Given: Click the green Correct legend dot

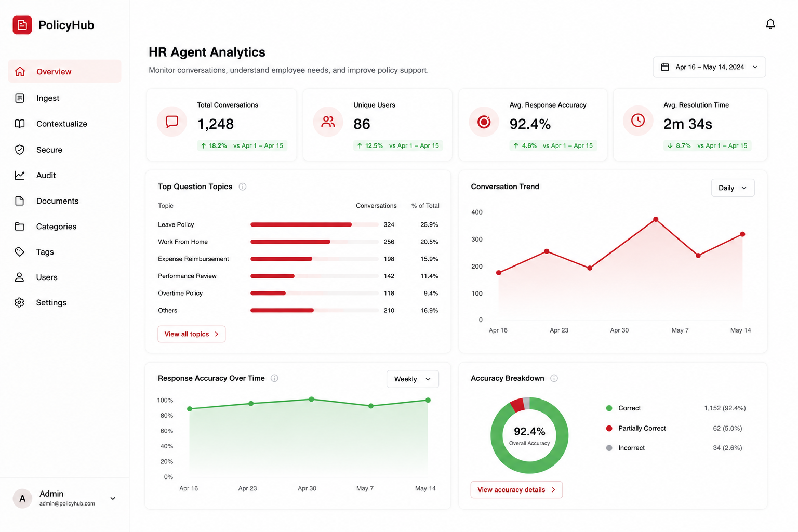Looking at the screenshot, I should (609, 408).
